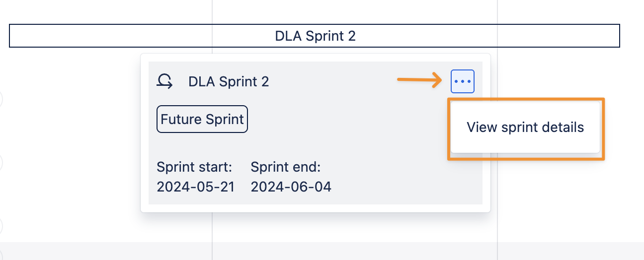Click the DLA Sprint 2 timeline bar
Viewport: 644px width, 260px height.
pyautogui.click(x=315, y=36)
